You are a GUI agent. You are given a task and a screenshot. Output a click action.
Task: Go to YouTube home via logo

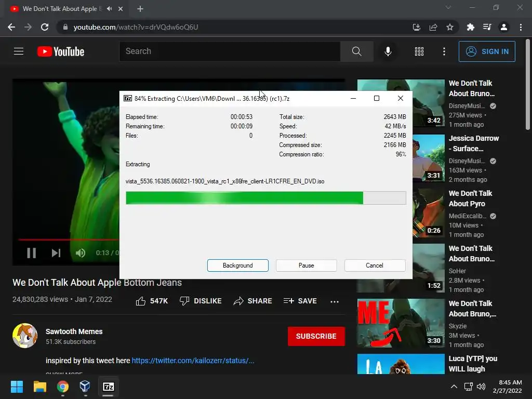tap(61, 51)
